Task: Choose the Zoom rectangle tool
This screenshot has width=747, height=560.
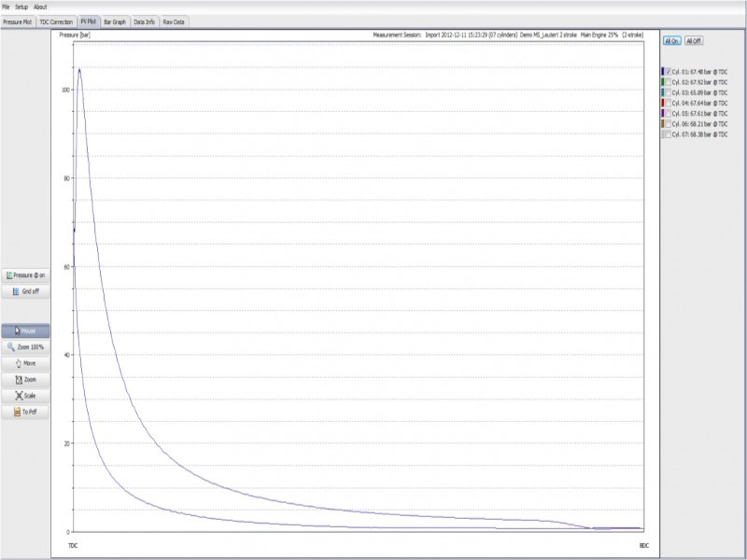Action: [26, 380]
